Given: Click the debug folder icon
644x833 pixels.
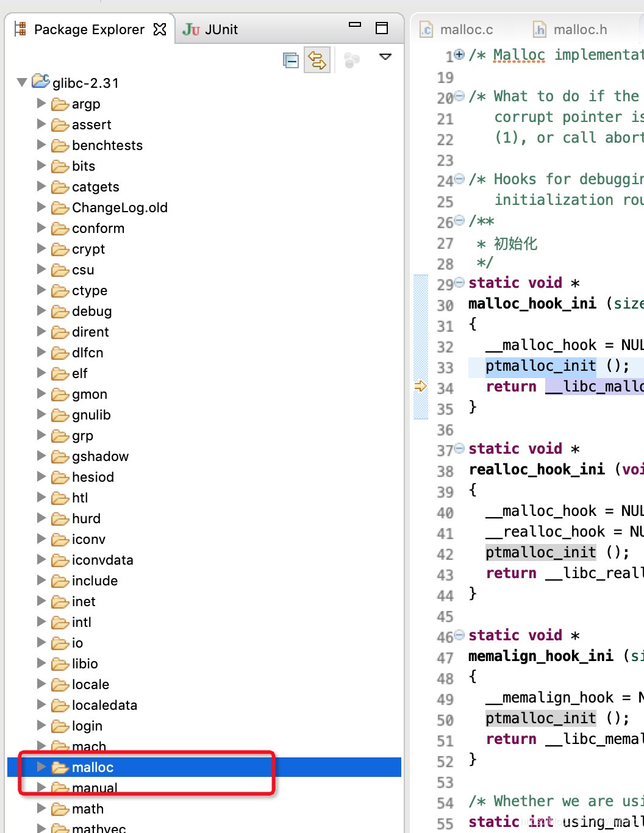Looking at the screenshot, I should coord(60,312).
